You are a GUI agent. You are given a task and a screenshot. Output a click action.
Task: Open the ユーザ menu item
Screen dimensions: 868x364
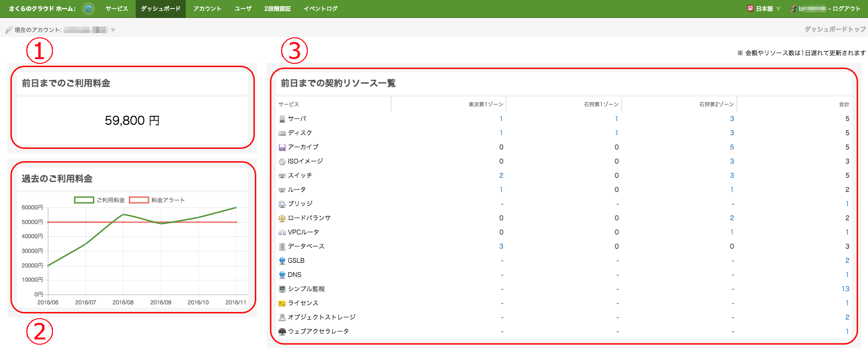click(243, 9)
